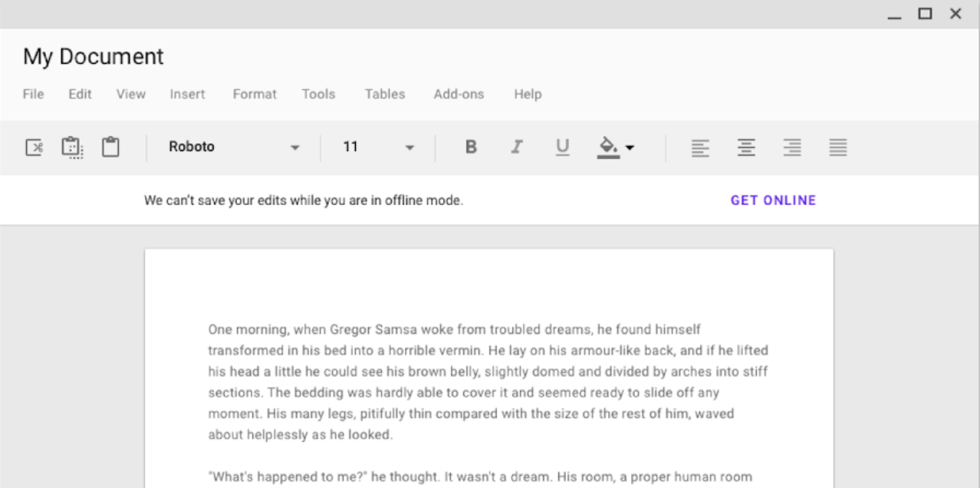
Task: Open the View menu
Action: coord(131,94)
